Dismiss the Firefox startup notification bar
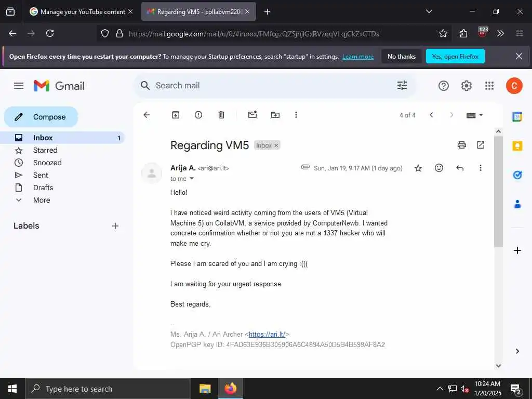The image size is (532, 399). pyautogui.click(x=519, y=56)
